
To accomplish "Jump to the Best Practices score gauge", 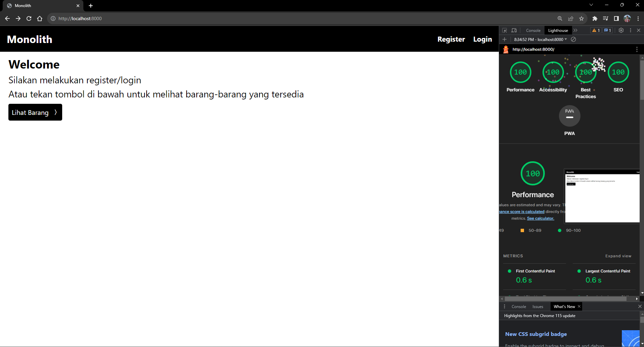I will pyautogui.click(x=586, y=72).
